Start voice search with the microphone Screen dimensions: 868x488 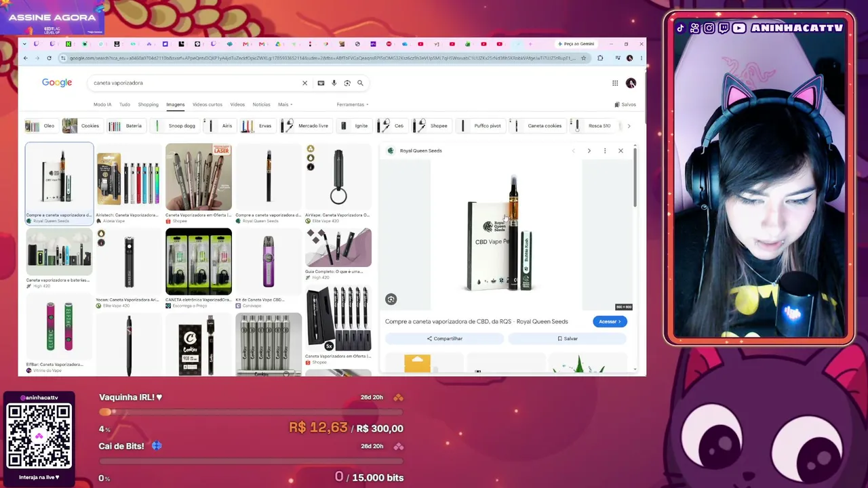point(334,83)
